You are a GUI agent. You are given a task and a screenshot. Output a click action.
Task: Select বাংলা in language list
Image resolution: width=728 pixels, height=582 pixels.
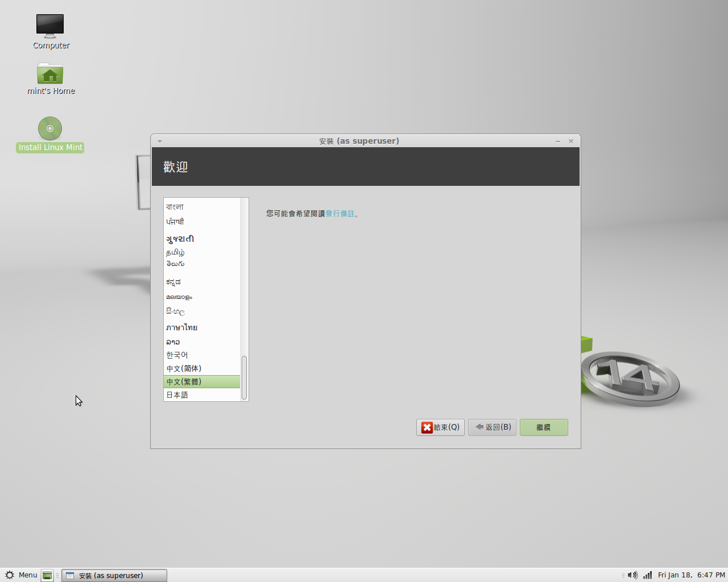pyautogui.click(x=202, y=207)
